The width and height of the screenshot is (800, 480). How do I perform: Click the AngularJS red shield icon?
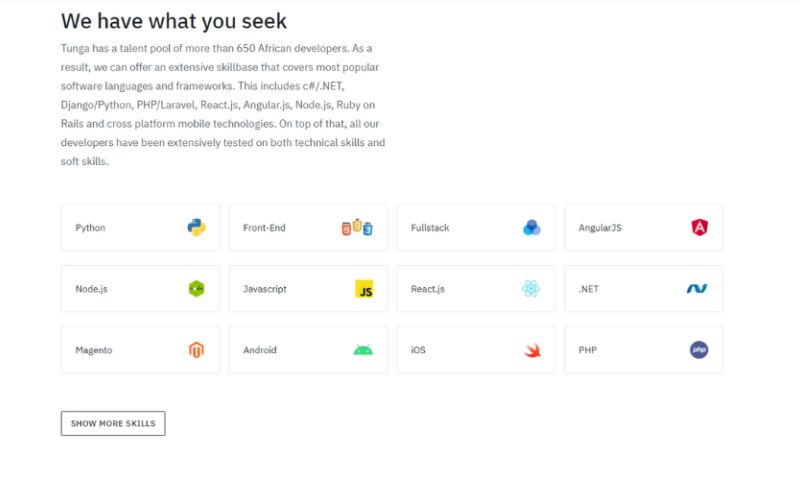click(699, 228)
